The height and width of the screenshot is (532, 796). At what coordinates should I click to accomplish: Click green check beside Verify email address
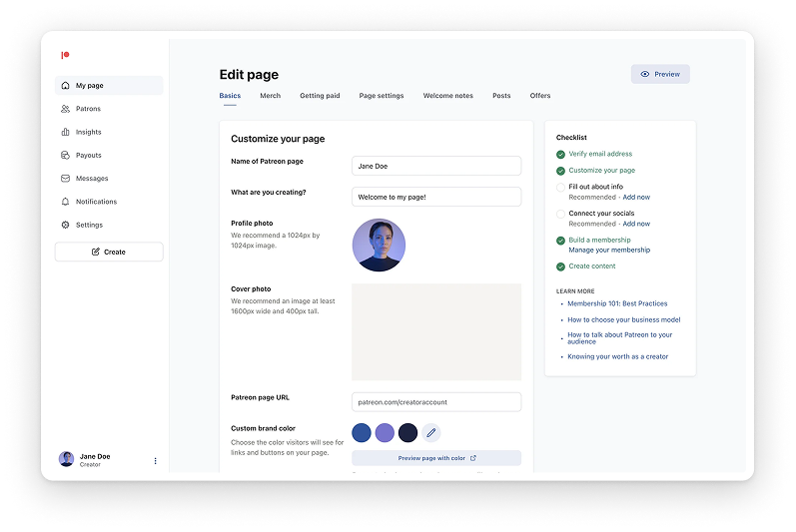tap(560, 154)
